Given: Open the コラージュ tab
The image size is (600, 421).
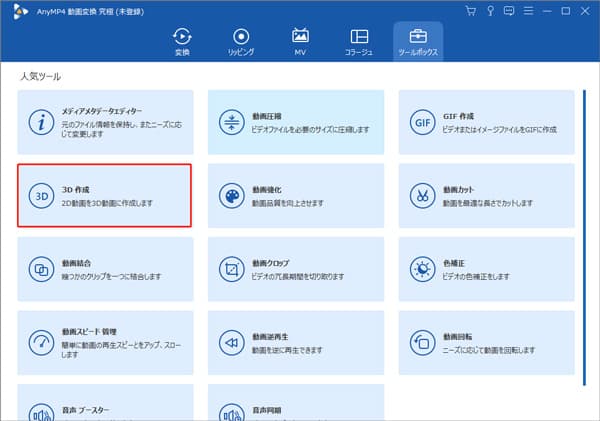Looking at the screenshot, I should (359, 41).
